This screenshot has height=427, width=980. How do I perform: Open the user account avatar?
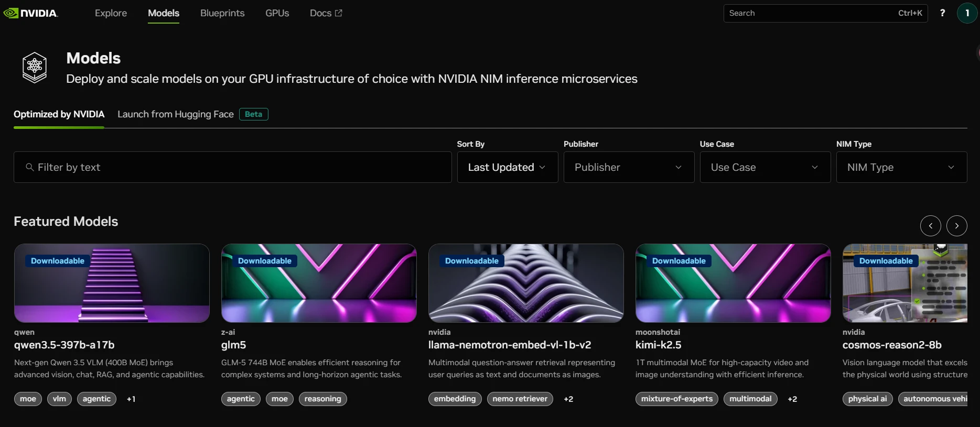pos(966,13)
